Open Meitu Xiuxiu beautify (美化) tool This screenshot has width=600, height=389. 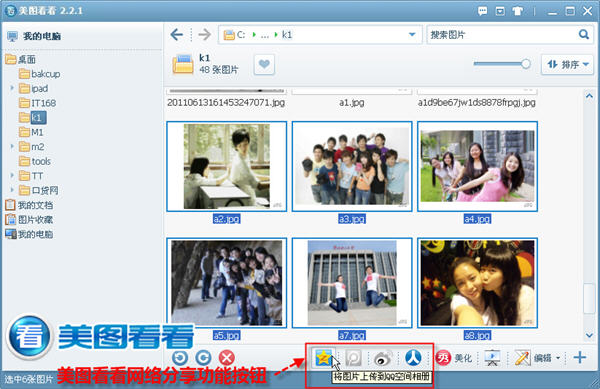click(x=454, y=358)
